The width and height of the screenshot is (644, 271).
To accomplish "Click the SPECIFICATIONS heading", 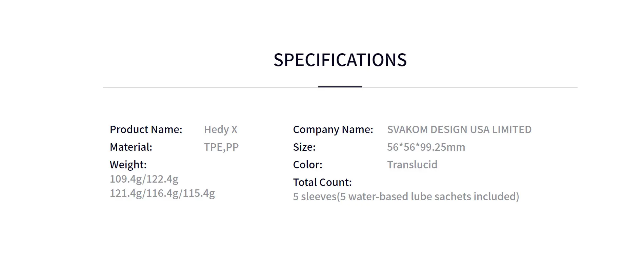I will [x=340, y=60].
